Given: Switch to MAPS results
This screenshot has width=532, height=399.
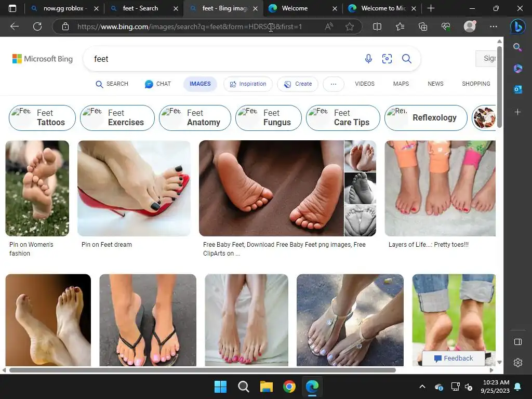Looking at the screenshot, I should pyautogui.click(x=401, y=84).
